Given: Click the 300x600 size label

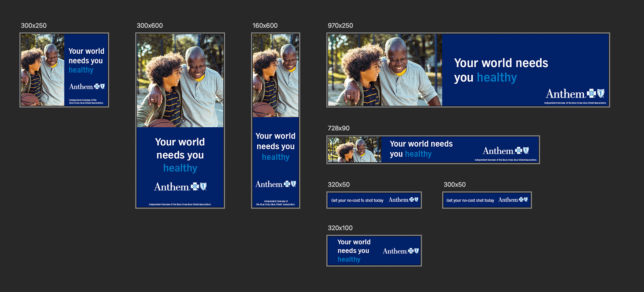Looking at the screenshot, I should (x=150, y=25).
